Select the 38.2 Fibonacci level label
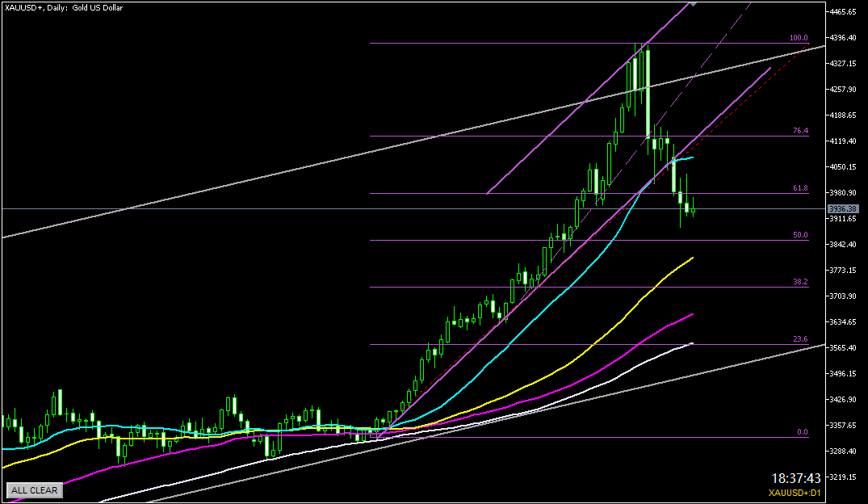The height and width of the screenshot is (504, 868). point(800,282)
